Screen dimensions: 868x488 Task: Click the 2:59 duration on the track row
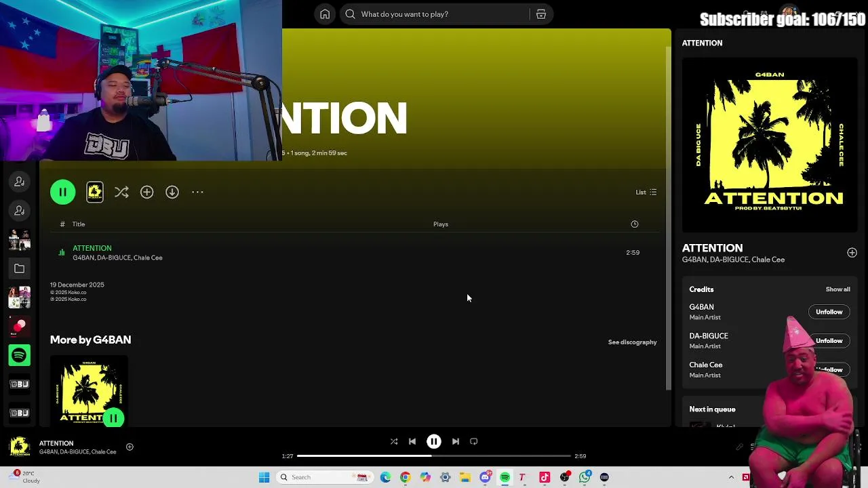pyautogui.click(x=633, y=253)
